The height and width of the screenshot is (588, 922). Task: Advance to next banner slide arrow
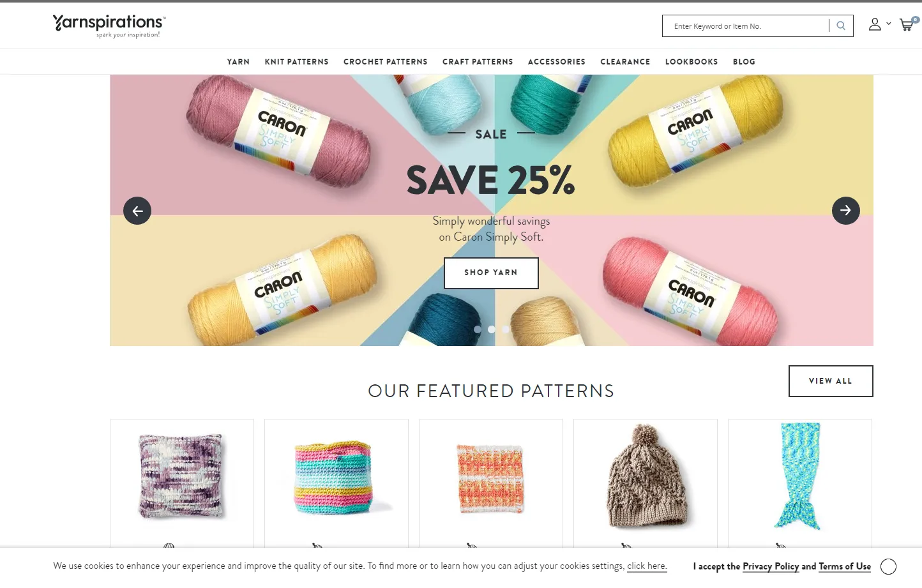[845, 211]
